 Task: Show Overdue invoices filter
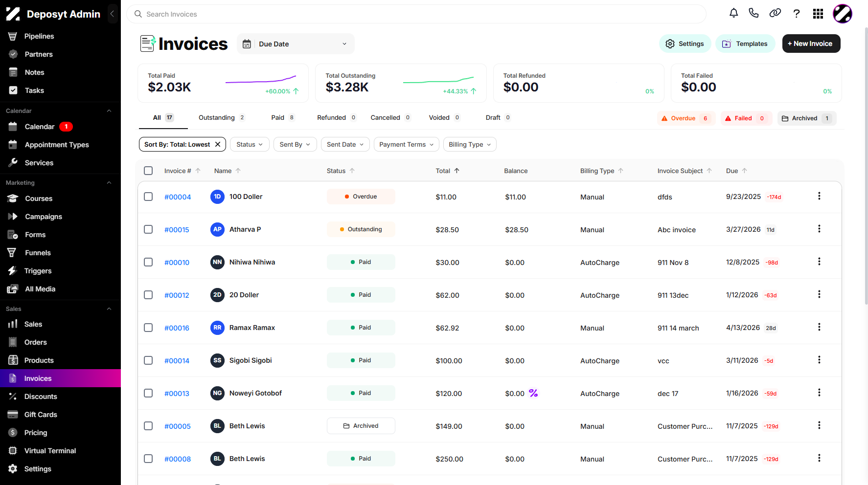[x=686, y=118]
